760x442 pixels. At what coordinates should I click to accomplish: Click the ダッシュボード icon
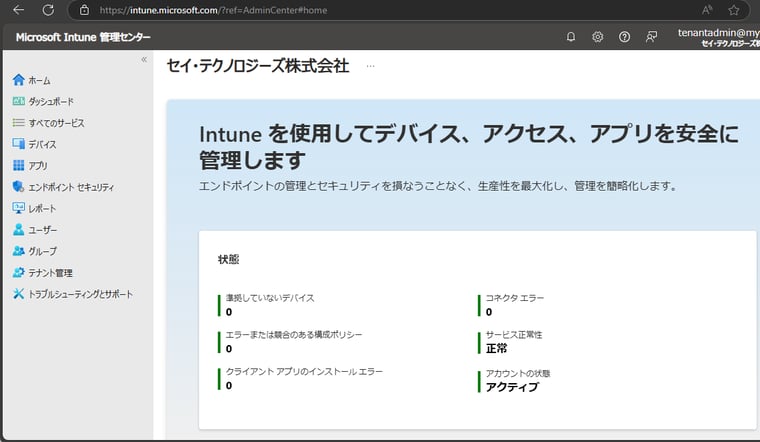[18, 101]
